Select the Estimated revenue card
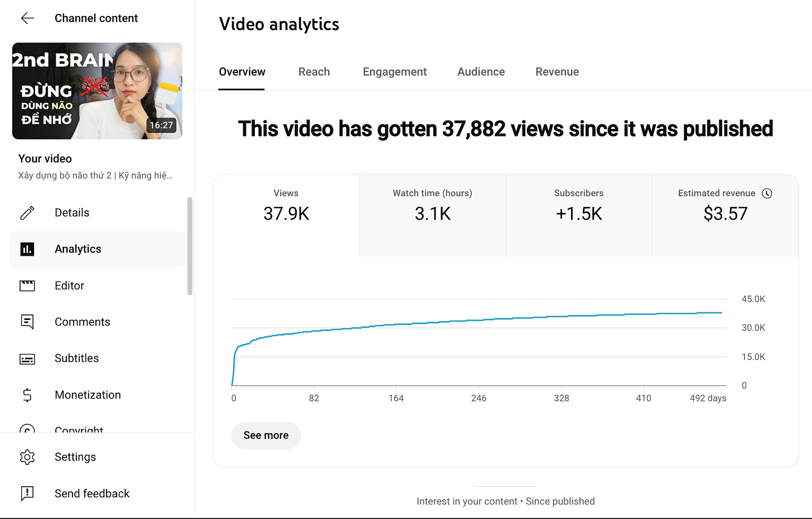Screen dimensions: 812x519 (x=725, y=216)
